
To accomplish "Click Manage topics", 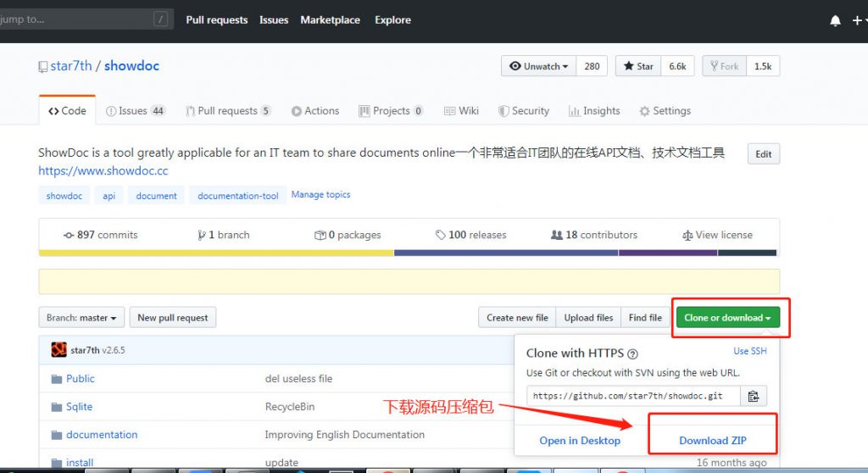I will (320, 194).
